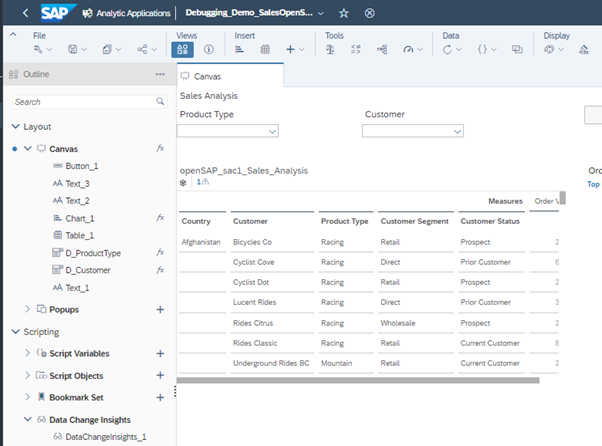Select Button_1 in the outline
Image resolution: width=602 pixels, height=446 pixels.
tap(81, 166)
